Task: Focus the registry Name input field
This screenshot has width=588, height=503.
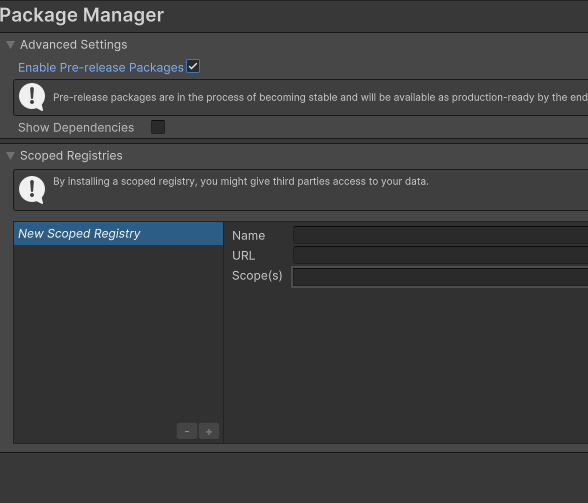Action: tap(441, 235)
